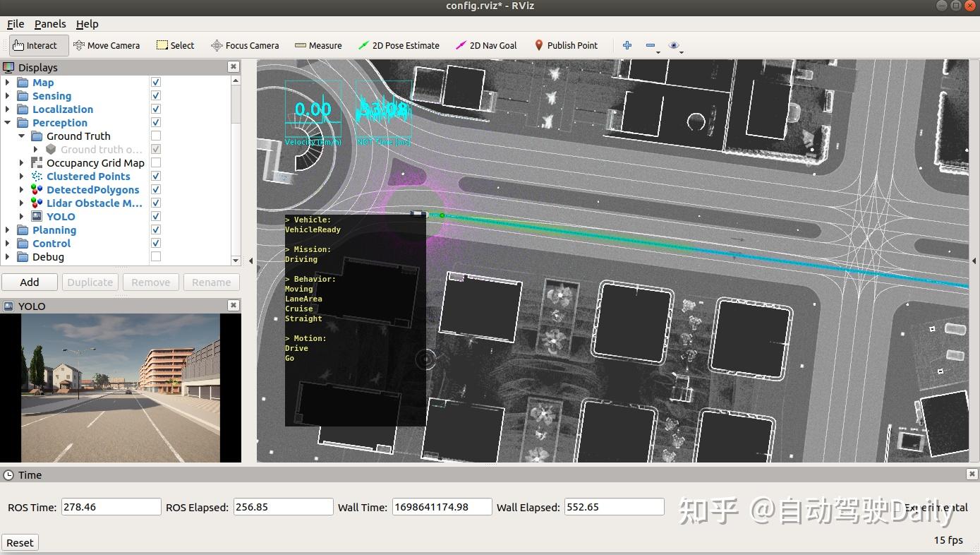
Task: Pick the Measure ruler tool
Action: pos(318,45)
